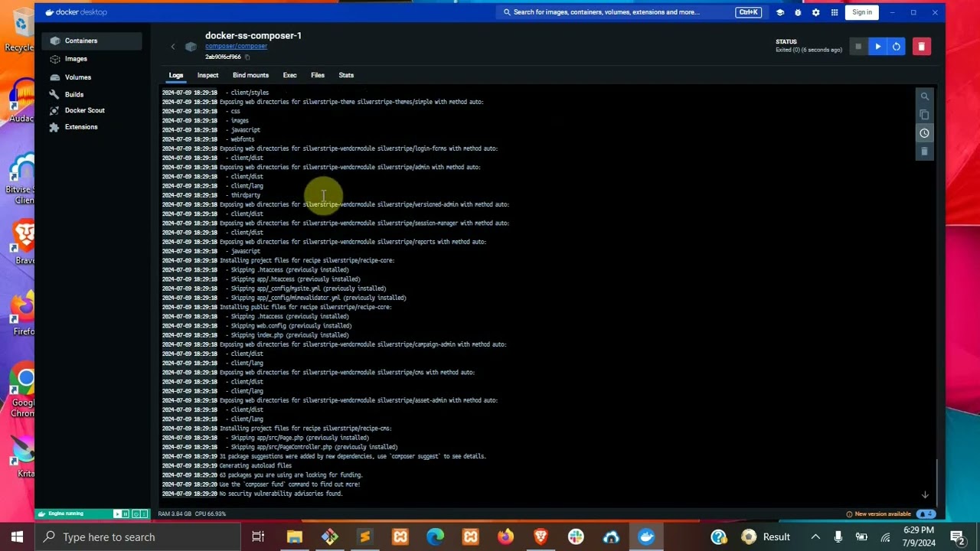The height and width of the screenshot is (551, 980).
Task: Click the engine power icon
Action: point(135,514)
